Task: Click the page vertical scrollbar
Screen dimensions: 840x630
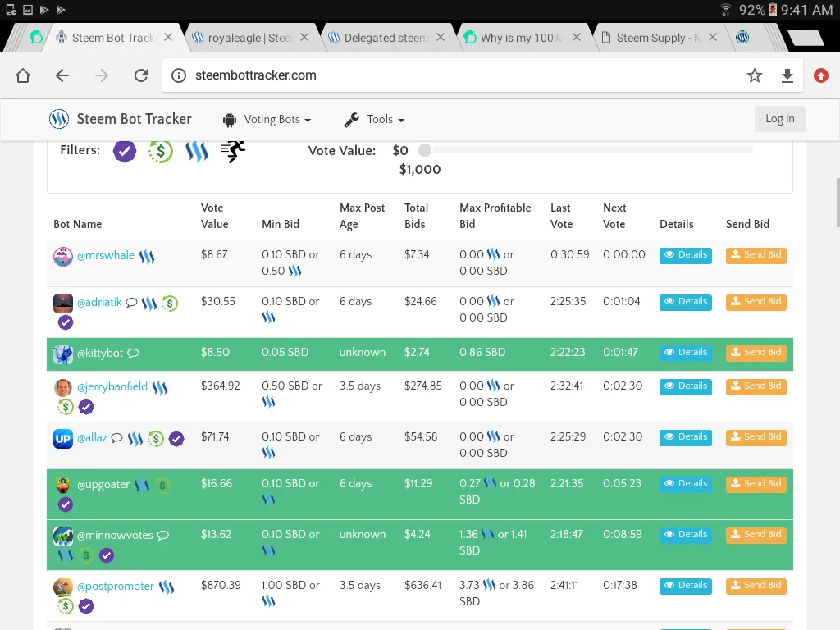Action: pyautogui.click(x=838, y=203)
